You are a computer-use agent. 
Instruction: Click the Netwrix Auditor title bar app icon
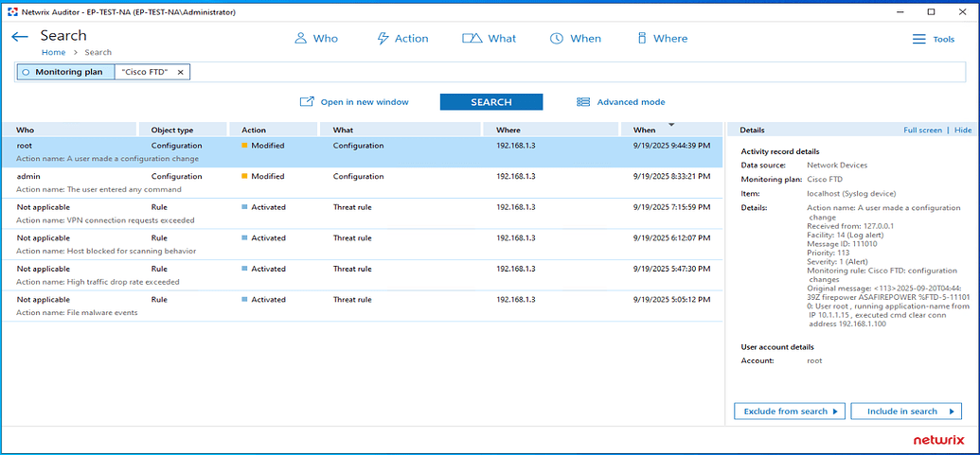point(12,12)
